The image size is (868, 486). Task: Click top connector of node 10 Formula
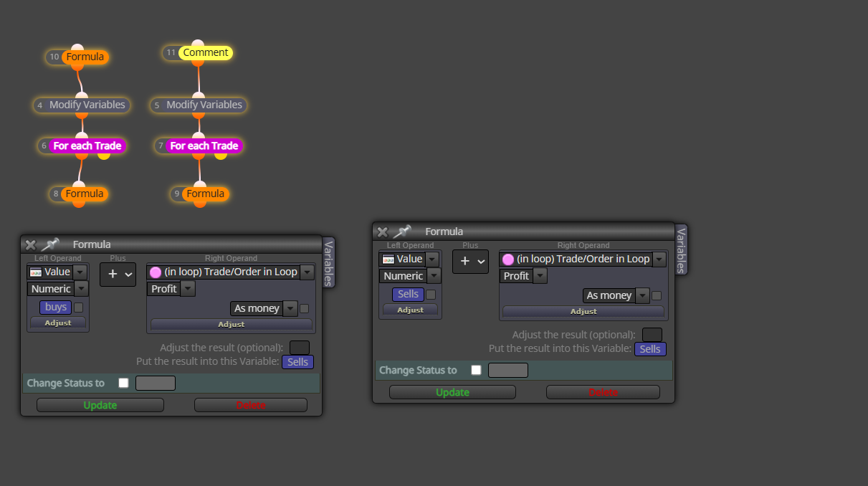[78, 47]
